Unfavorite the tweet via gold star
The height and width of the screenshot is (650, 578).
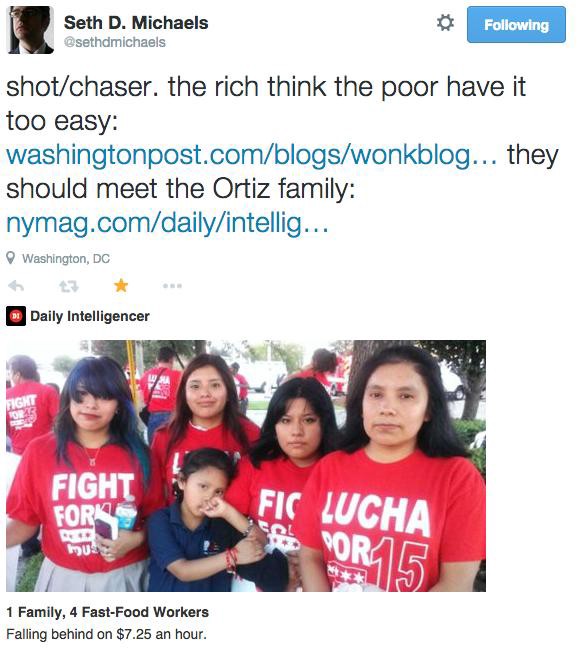121,285
